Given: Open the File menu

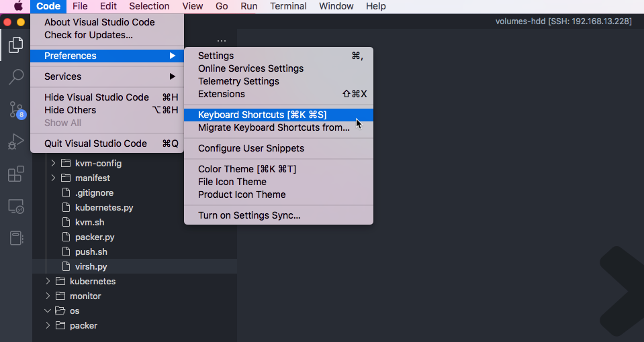Looking at the screenshot, I should click(x=80, y=6).
